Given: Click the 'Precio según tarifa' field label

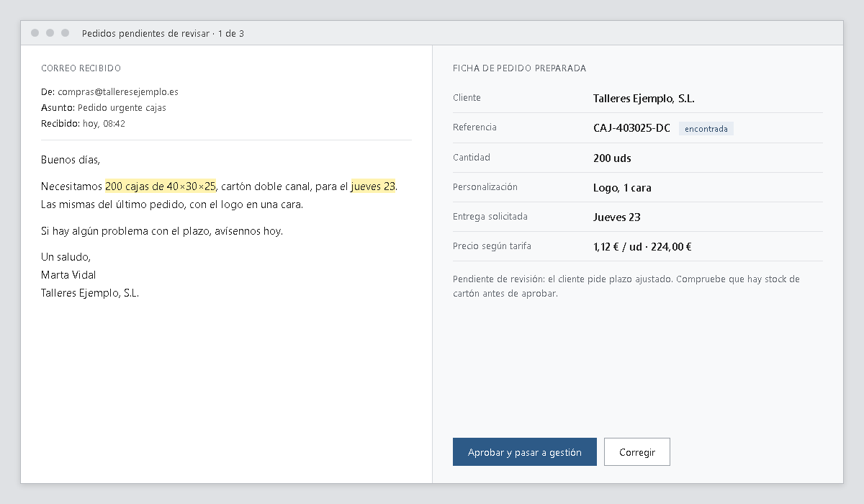Looking at the screenshot, I should click(492, 246).
